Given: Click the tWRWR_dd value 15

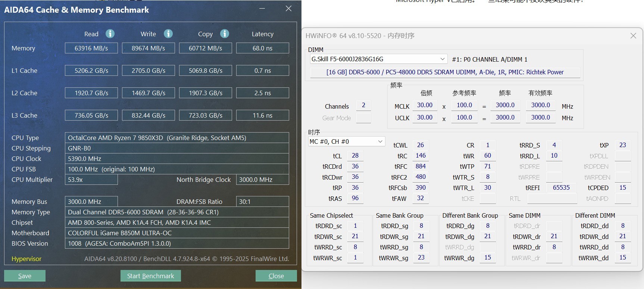Looking at the screenshot, I should tap(623, 258).
